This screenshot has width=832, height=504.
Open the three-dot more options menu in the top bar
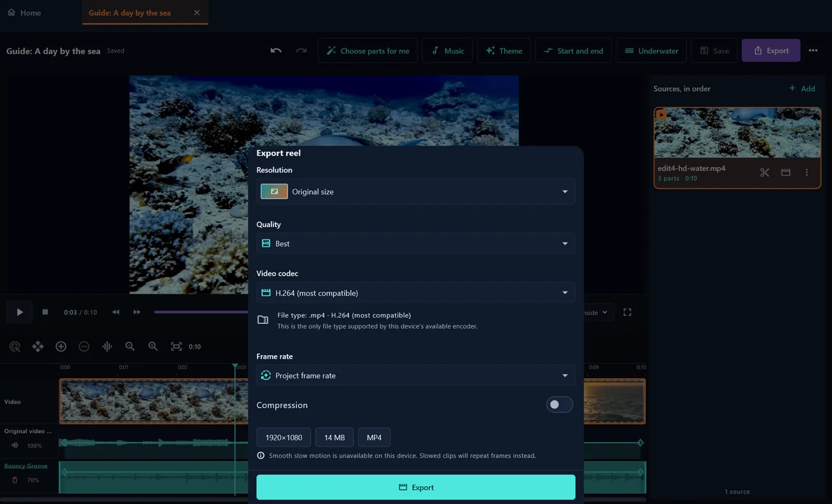813,51
